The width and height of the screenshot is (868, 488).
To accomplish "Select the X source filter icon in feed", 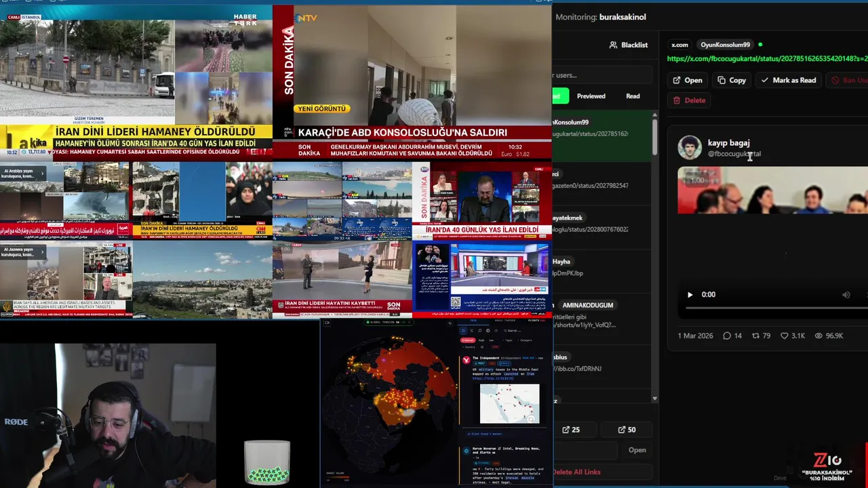I will 471,331.
